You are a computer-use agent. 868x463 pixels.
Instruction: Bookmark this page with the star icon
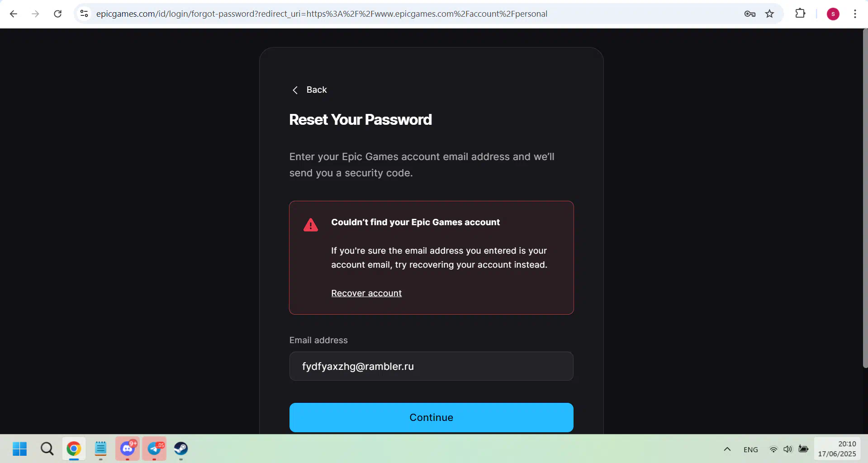(769, 14)
